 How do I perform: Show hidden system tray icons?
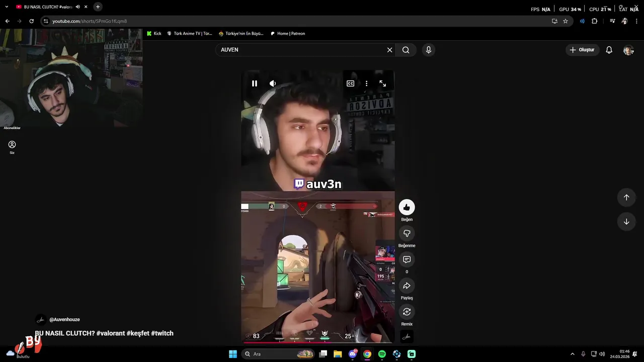coord(572,354)
